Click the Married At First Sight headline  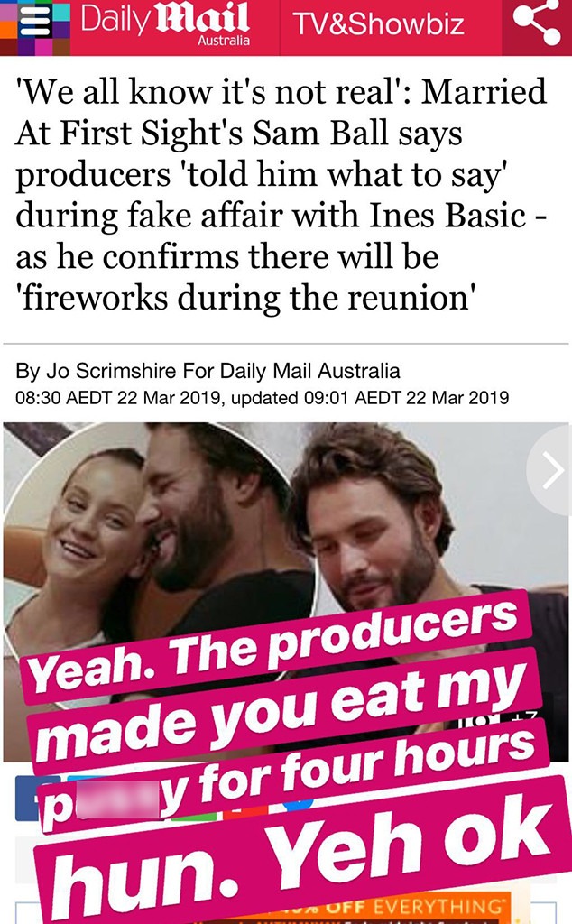point(281,195)
